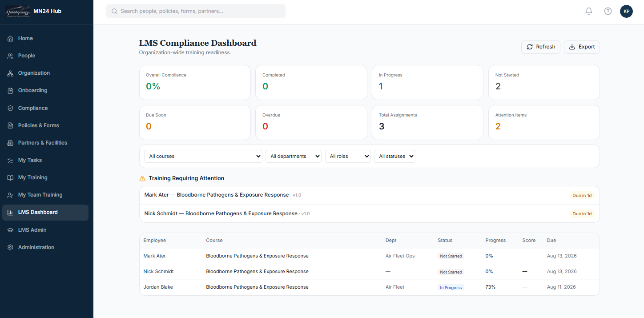Screen dimensions: 644x318
Task: Click the Onboarding clipboard icon
Action: (x=10, y=91)
